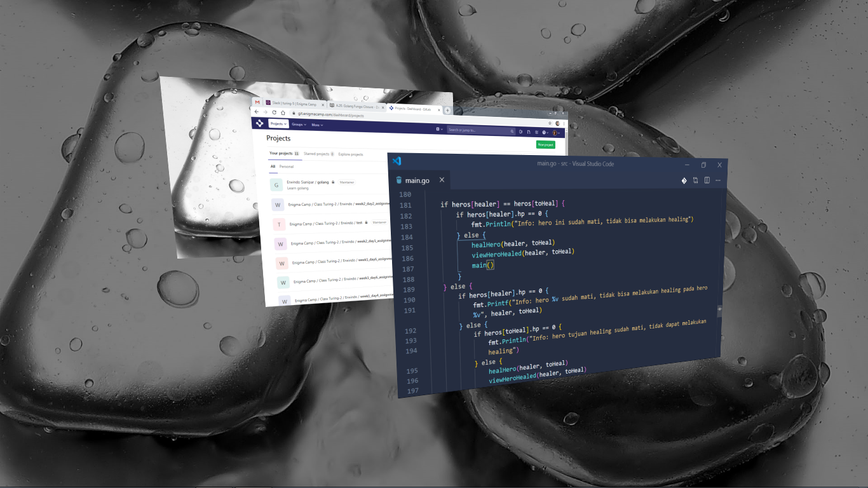Click the T avatar of test project
Image resolution: width=868 pixels, height=488 pixels.
[x=279, y=224]
